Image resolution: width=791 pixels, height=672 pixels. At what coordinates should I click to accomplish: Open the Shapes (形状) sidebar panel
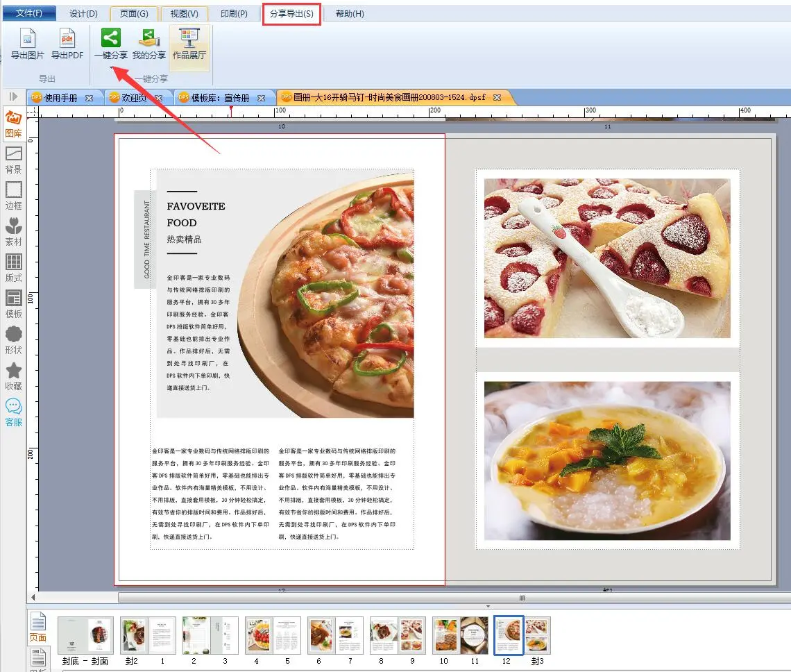pos(13,340)
